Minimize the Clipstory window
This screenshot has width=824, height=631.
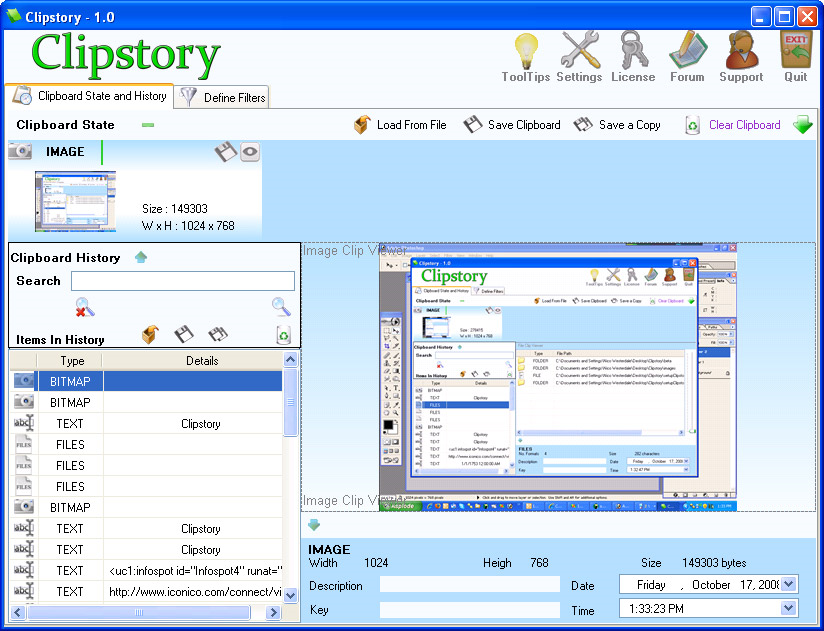(x=760, y=16)
